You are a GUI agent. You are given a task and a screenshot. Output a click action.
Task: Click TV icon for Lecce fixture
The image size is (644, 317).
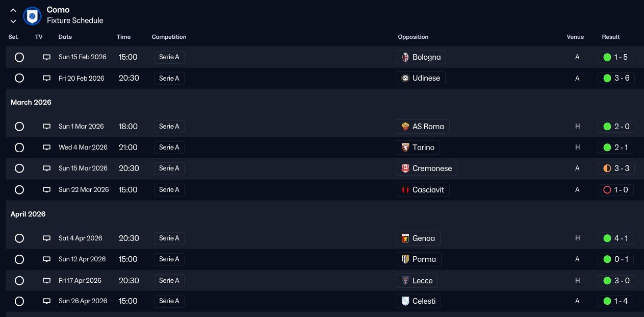46,281
